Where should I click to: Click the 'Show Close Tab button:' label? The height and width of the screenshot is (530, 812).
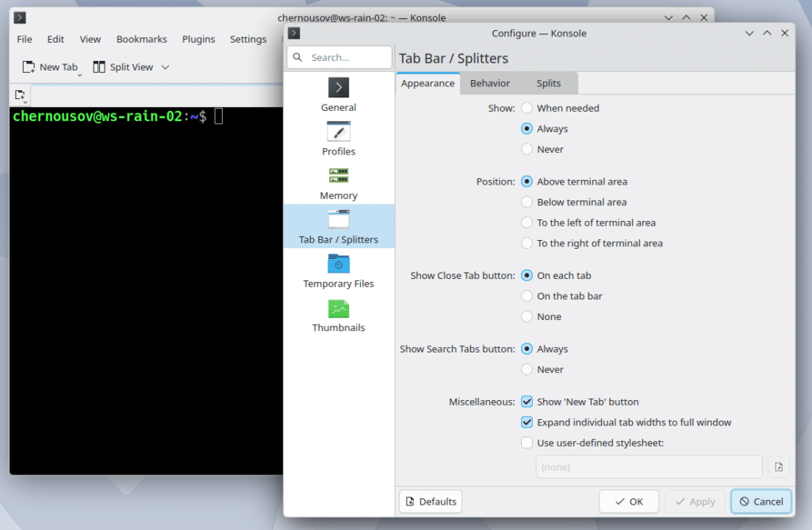pos(462,276)
